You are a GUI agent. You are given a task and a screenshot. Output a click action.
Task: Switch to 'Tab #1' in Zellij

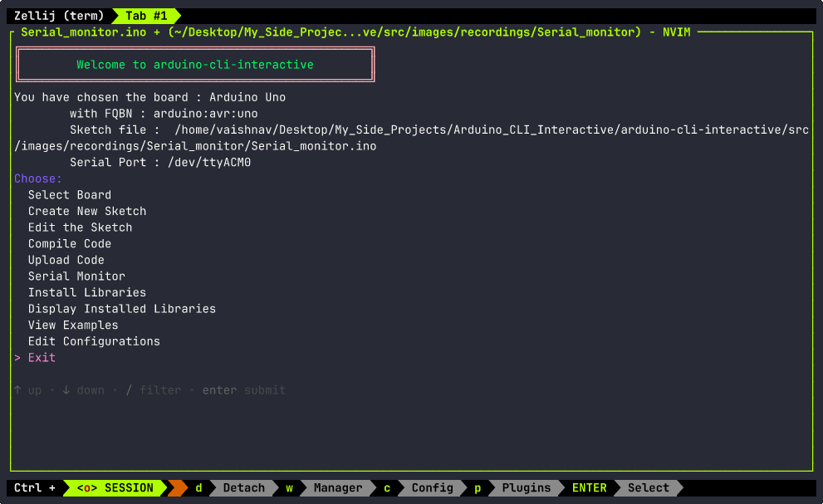coord(146,16)
